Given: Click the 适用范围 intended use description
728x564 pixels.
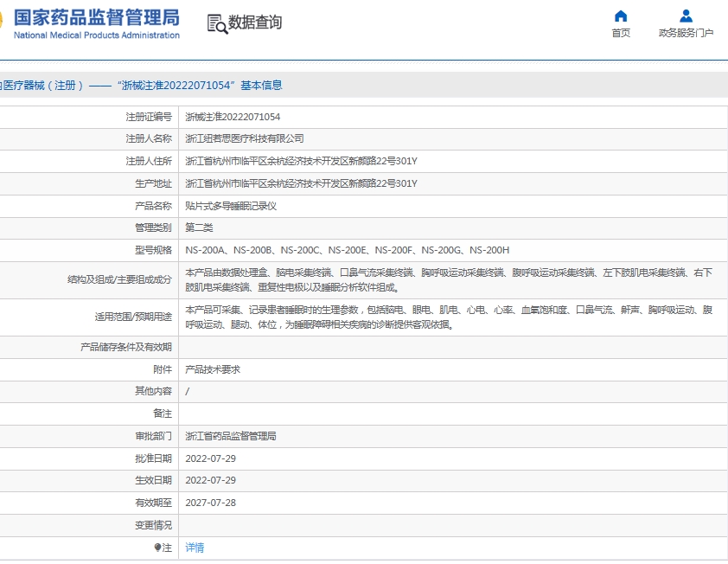Looking at the screenshot, I should 449,317.
